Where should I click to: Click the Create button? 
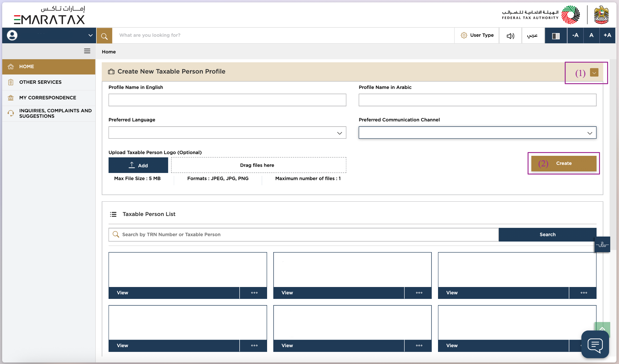click(563, 163)
